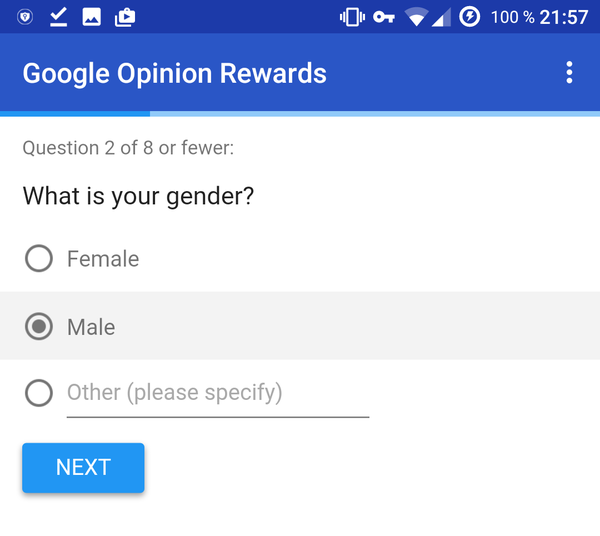This screenshot has width=600, height=536.
Task: Select the Other radio button
Action: click(x=39, y=393)
